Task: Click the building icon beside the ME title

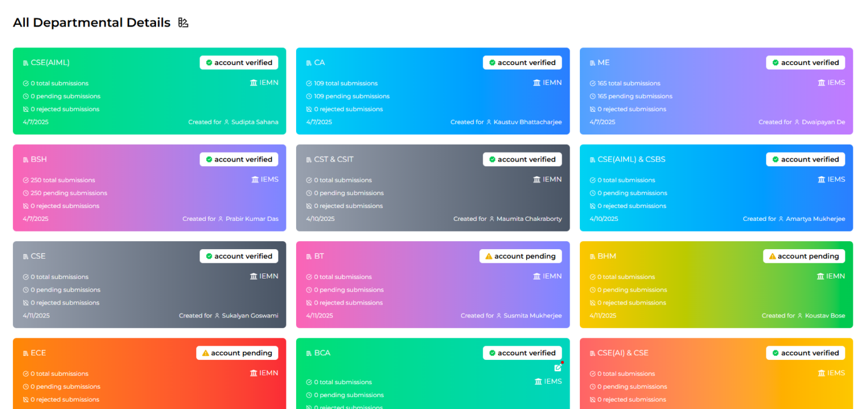Action: [x=592, y=63]
